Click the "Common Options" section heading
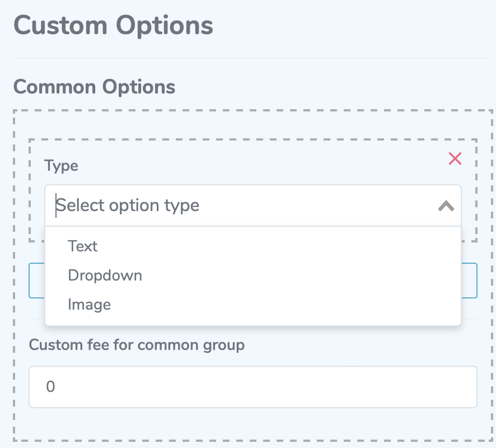This screenshot has width=496, height=448. [x=94, y=87]
